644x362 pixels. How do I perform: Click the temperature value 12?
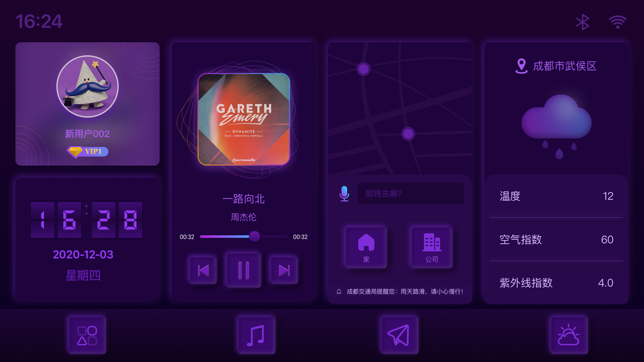(608, 196)
